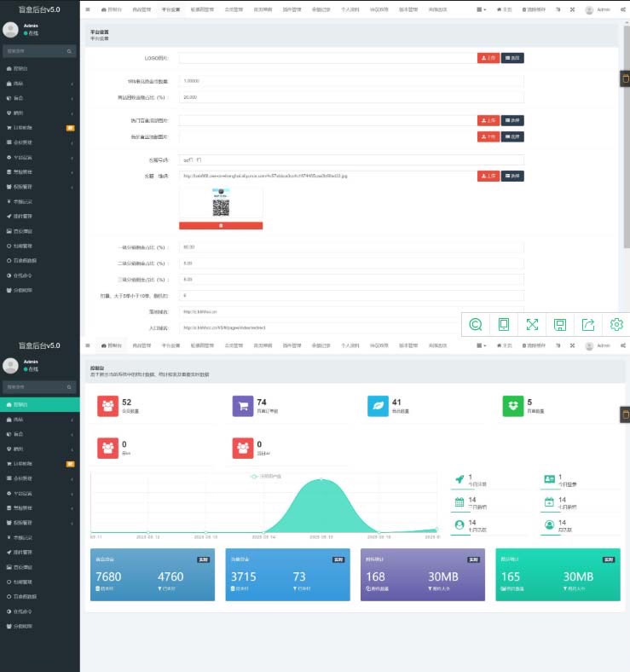Open the blue statistics card showing 7680

pos(152,574)
